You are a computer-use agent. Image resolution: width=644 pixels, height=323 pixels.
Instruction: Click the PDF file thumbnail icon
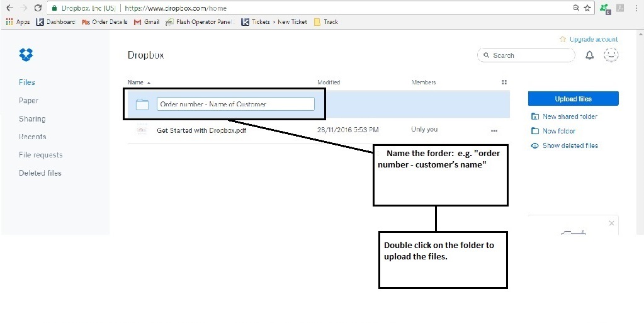point(142,130)
